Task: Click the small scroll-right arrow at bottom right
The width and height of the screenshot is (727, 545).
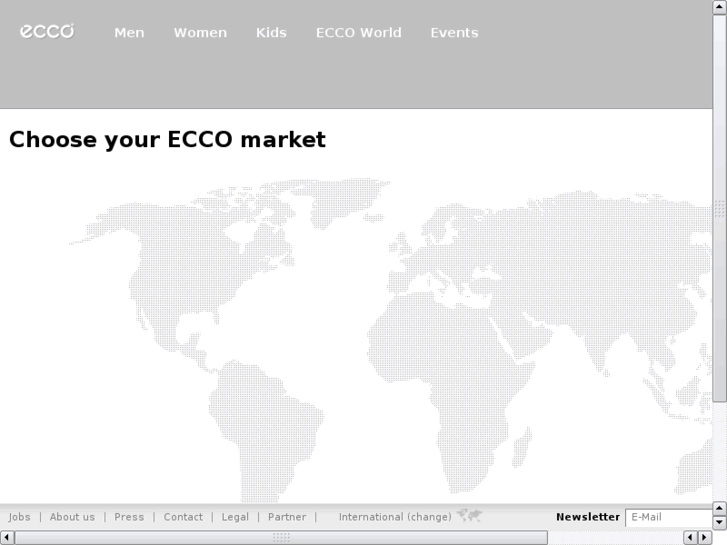Action: 705,537
